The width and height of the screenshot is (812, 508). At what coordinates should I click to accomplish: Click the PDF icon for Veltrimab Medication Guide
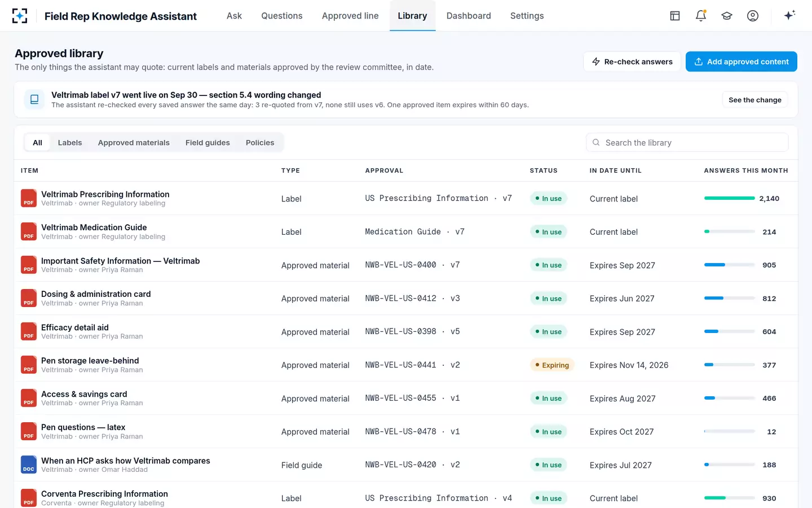(x=29, y=231)
